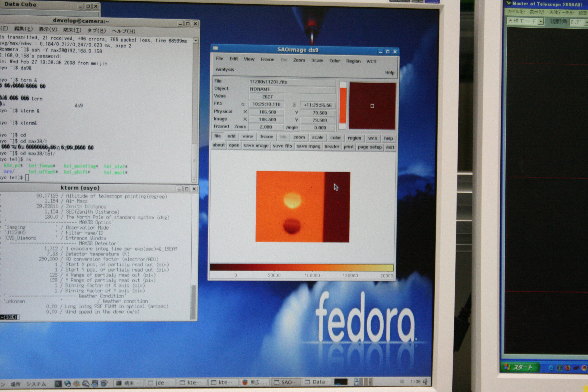588x392 pixels.
Task: Click the ds9 panner thumbnail image
Action: tap(372, 106)
